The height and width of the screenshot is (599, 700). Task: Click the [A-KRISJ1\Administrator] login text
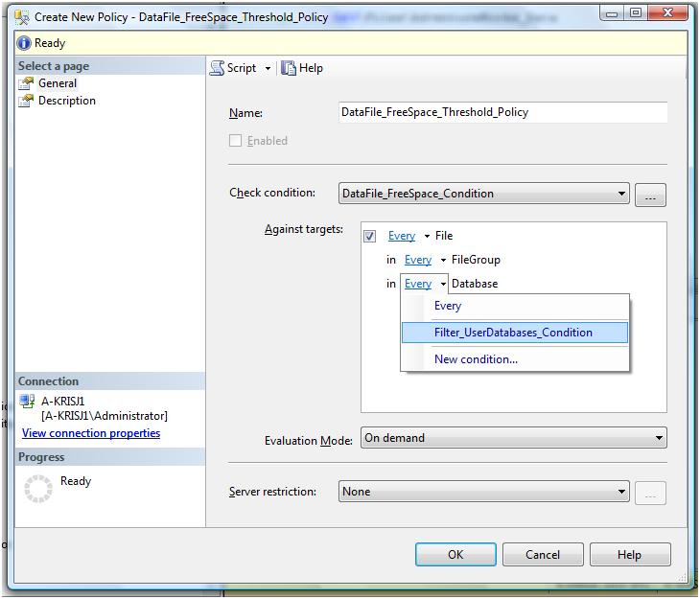(x=105, y=416)
